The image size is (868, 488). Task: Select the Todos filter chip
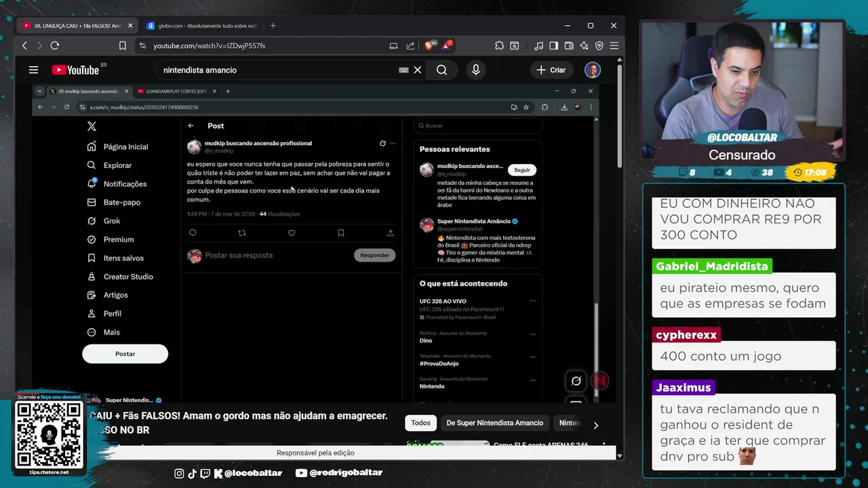tap(420, 423)
